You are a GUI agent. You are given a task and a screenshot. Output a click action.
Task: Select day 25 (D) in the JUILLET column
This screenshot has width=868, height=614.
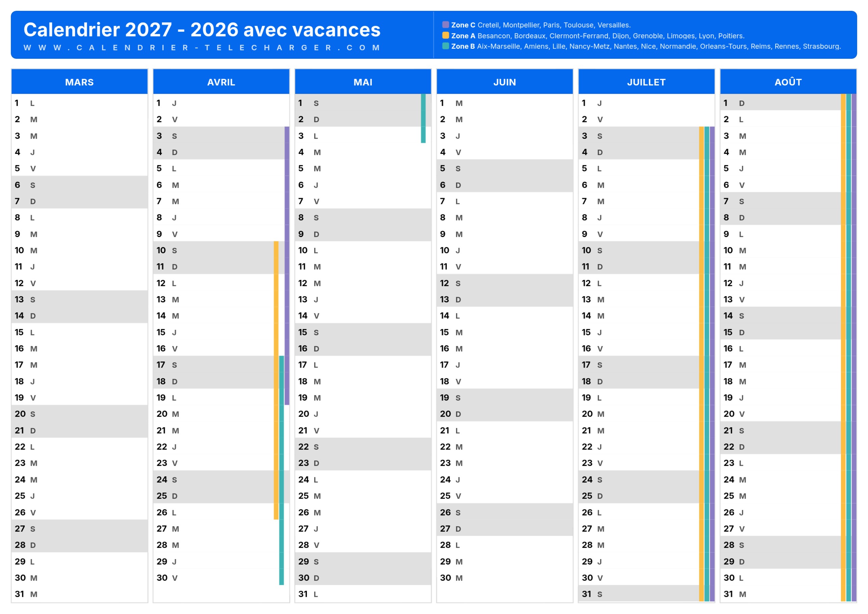647,496
